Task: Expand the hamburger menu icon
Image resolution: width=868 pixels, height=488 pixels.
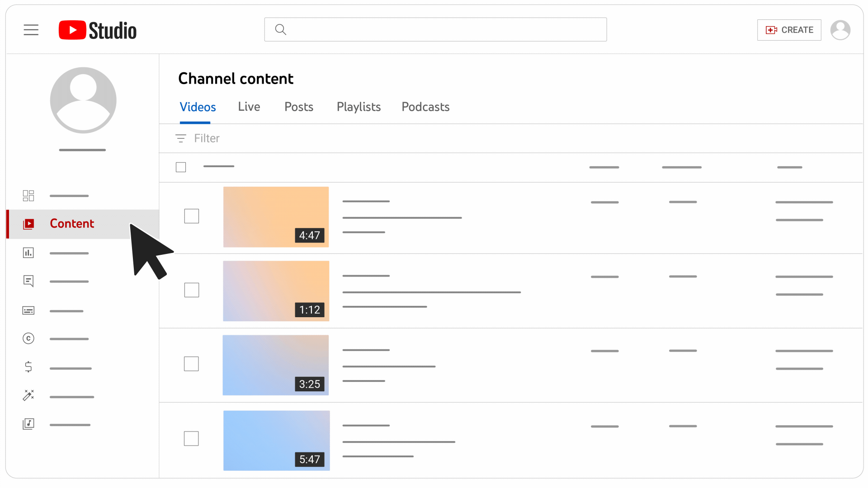Action: (31, 30)
